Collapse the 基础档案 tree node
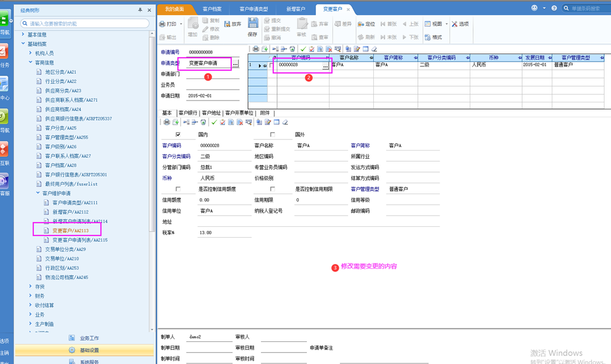611x364 pixels. pyautogui.click(x=23, y=44)
